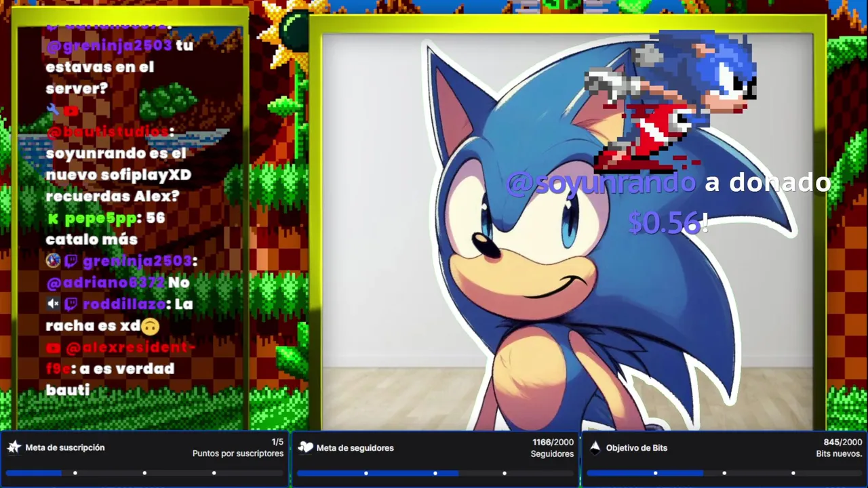
Task: Click the 'Meta de seguidores' label
Action: click(x=355, y=447)
